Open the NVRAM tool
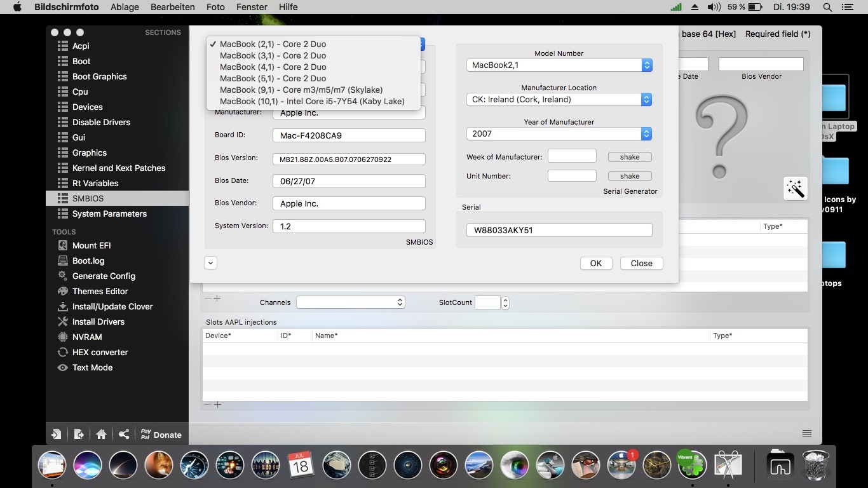868x488 pixels. pos(87,337)
